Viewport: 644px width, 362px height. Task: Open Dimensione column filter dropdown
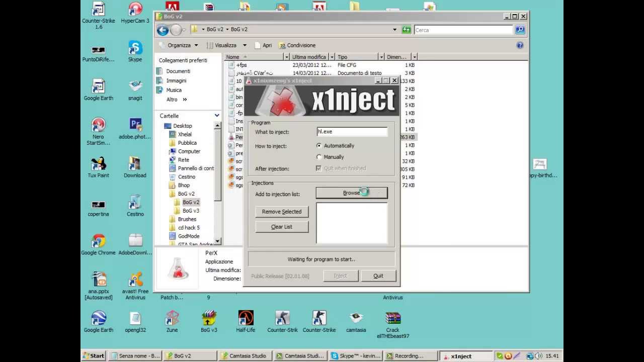pos(414,57)
